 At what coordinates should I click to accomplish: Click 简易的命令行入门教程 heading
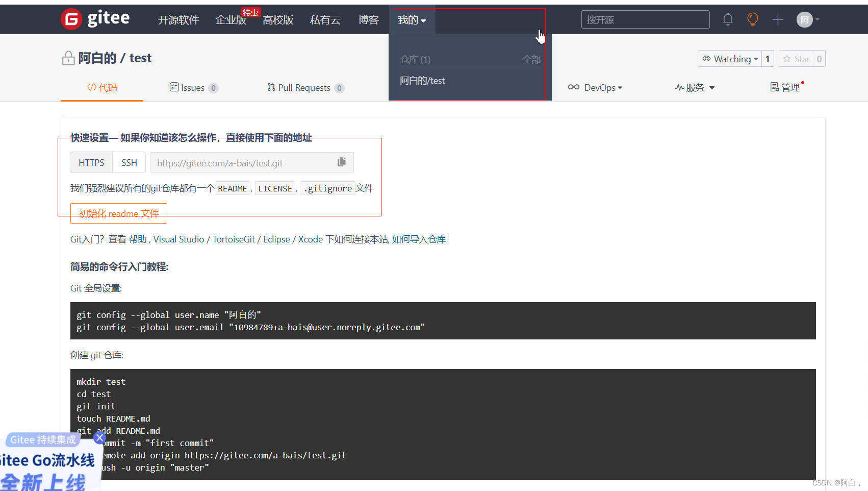(119, 266)
